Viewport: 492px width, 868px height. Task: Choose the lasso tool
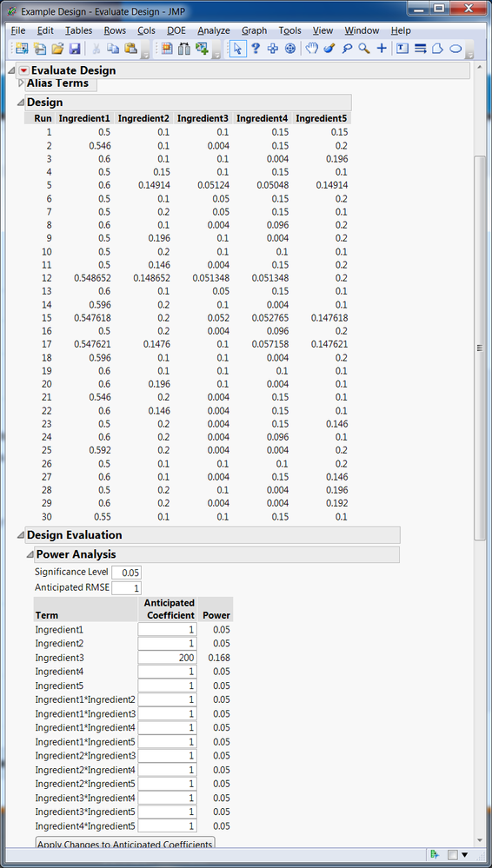[347, 48]
